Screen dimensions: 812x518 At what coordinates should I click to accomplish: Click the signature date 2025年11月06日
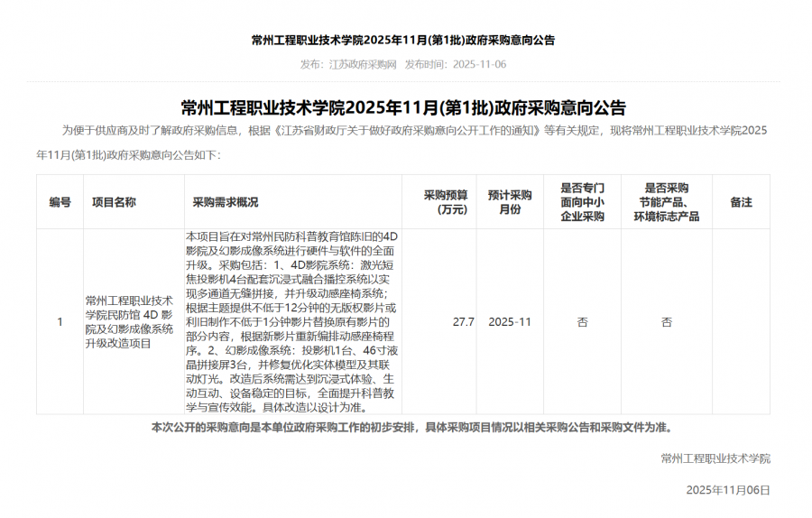pyautogui.click(x=728, y=490)
